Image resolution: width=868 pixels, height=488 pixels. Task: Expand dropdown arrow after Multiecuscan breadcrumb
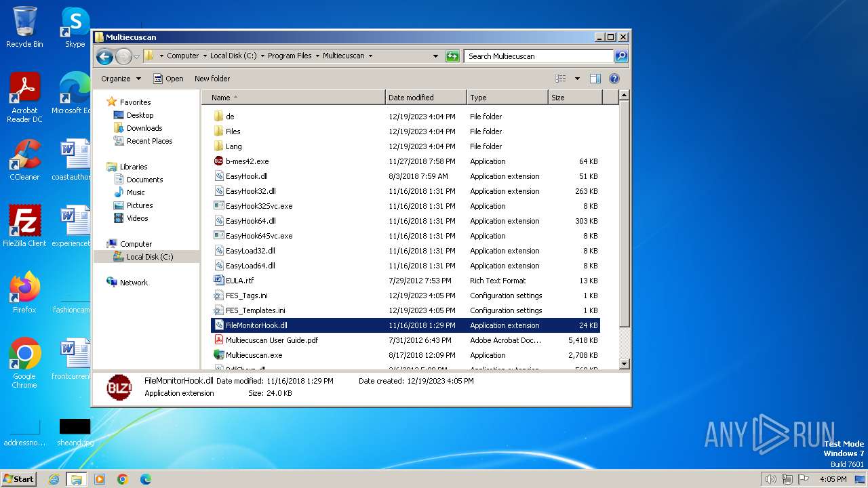[370, 56]
